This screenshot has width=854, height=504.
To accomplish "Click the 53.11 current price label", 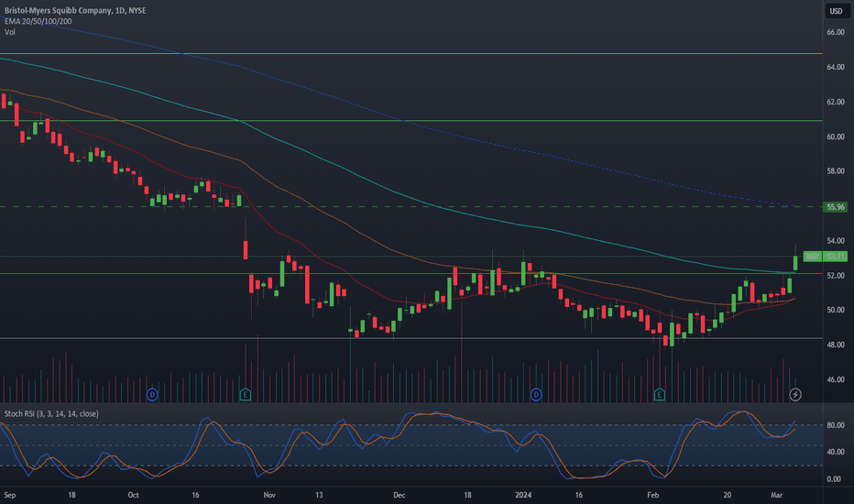I will coord(836,256).
